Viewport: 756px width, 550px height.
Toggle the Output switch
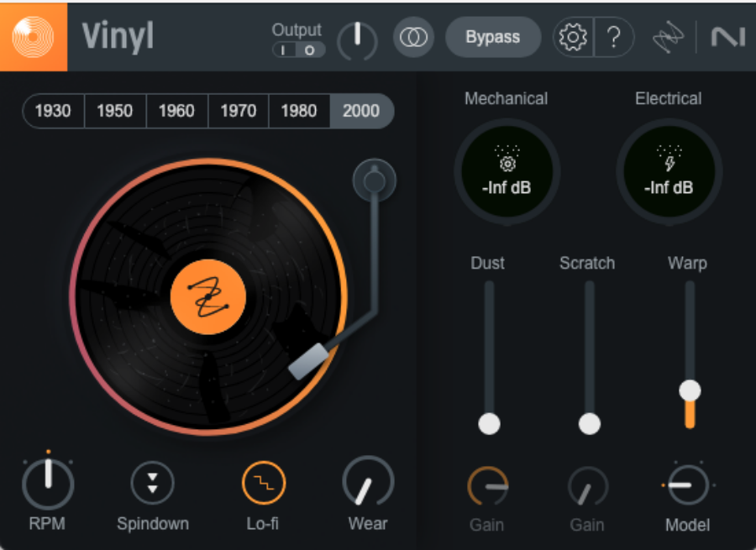[x=297, y=50]
